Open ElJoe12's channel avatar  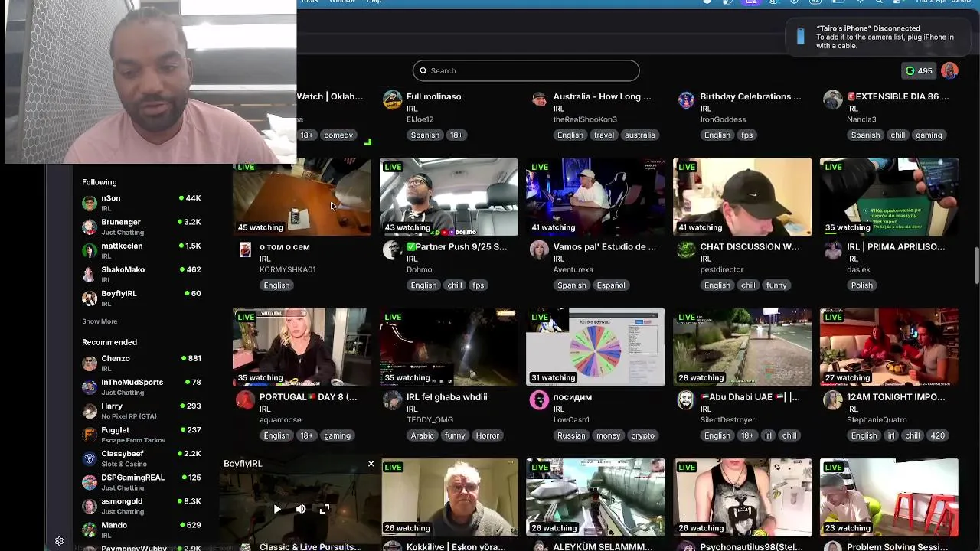pos(392,99)
